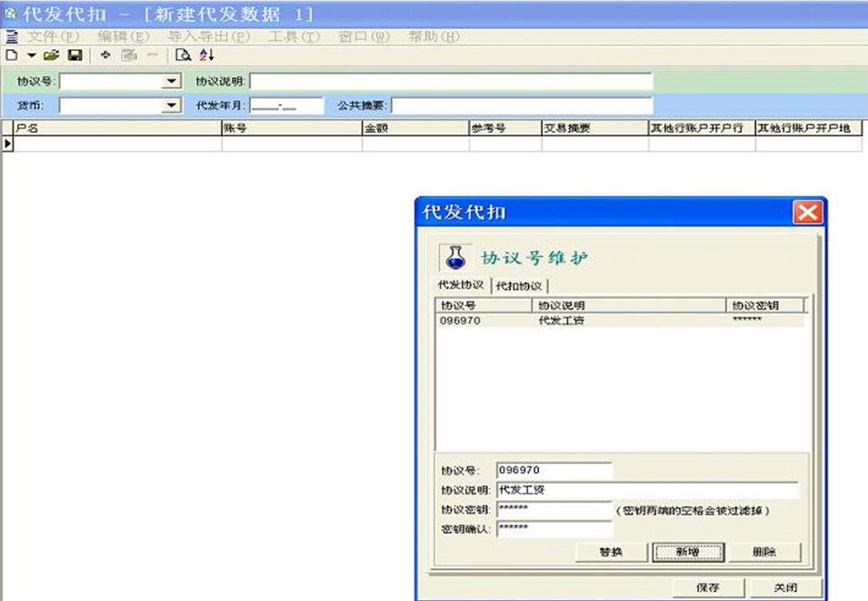Viewport: 868px width, 601px height.
Task: Click the A-Z sort toolbar icon
Action: tap(206, 55)
